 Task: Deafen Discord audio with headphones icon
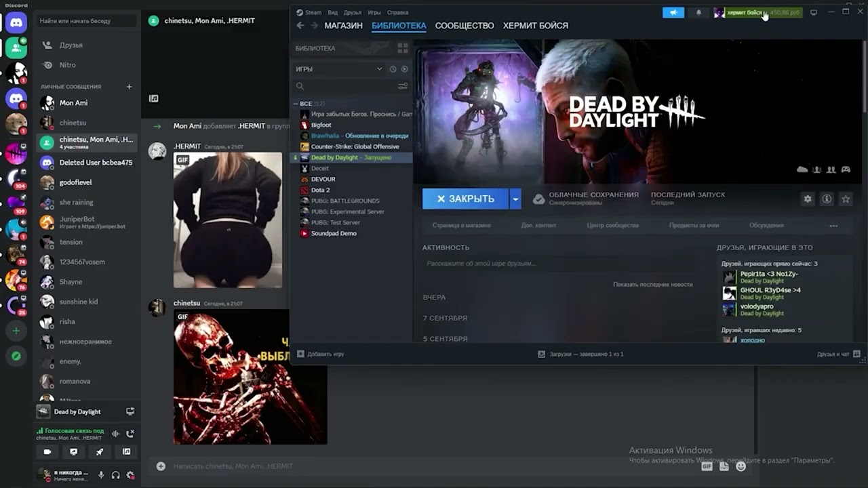(x=116, y=475)
